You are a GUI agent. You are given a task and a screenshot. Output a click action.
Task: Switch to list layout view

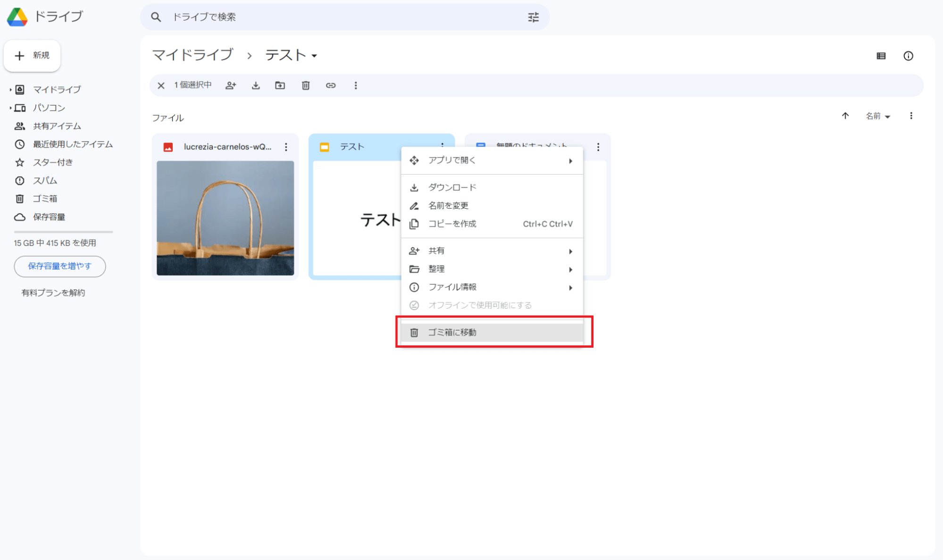point(881,56)
